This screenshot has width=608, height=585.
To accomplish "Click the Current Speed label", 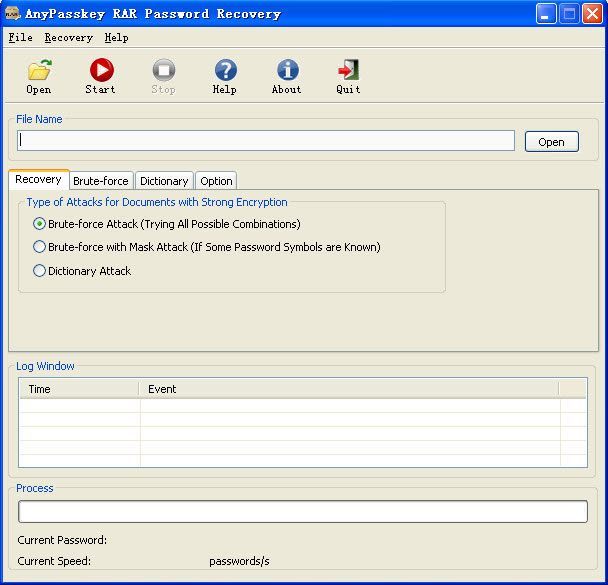I will [x=54, y=561].
